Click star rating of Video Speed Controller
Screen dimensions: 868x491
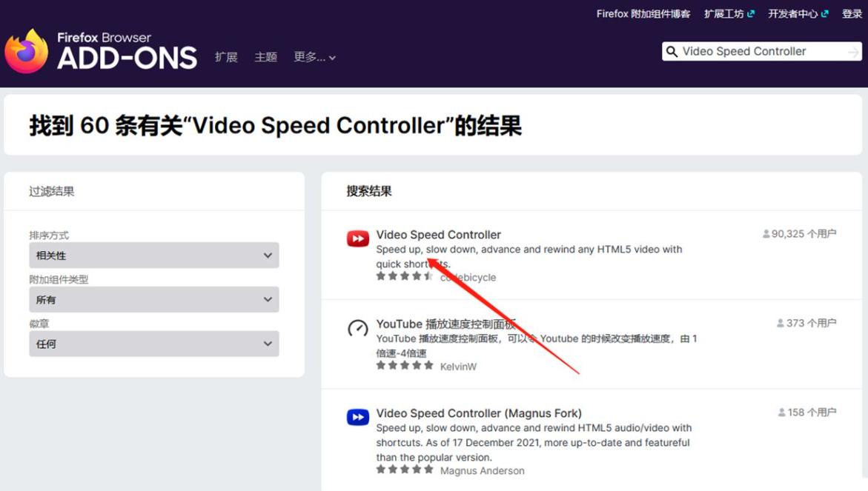[x=405, y=276]
